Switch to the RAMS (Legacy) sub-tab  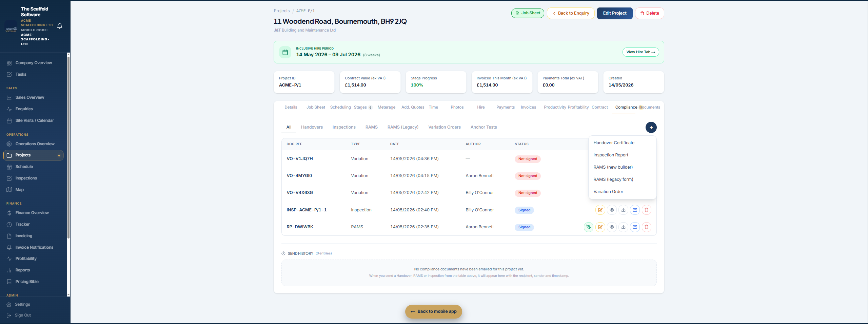[403, 127]
